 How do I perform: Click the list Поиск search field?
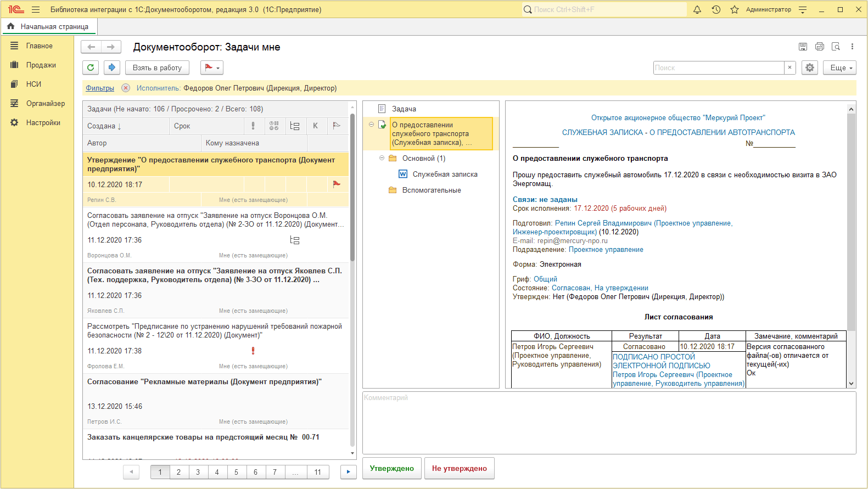tap(719, 68)
